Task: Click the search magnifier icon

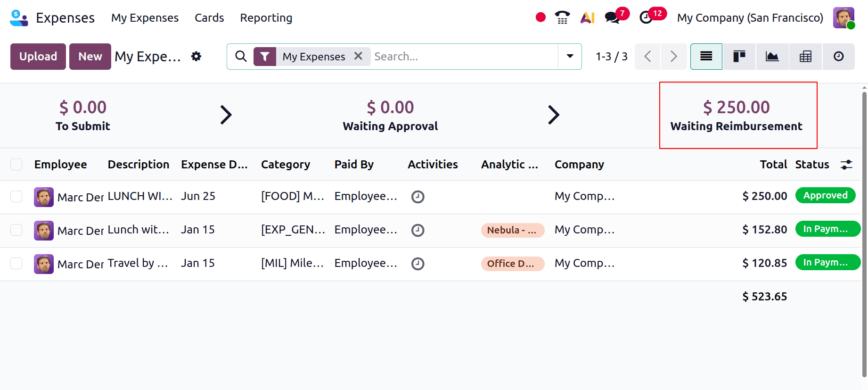Action: [x=241, y=57]
